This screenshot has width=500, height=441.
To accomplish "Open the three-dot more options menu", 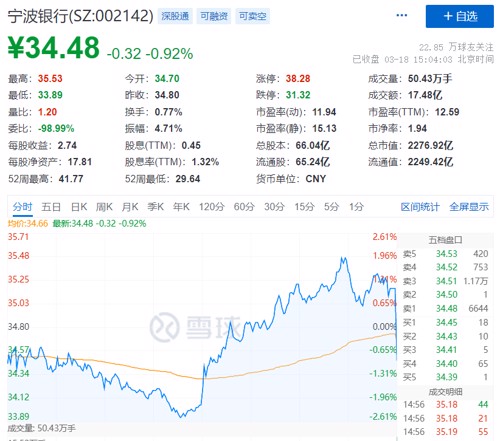I will (x=401, y=15).
